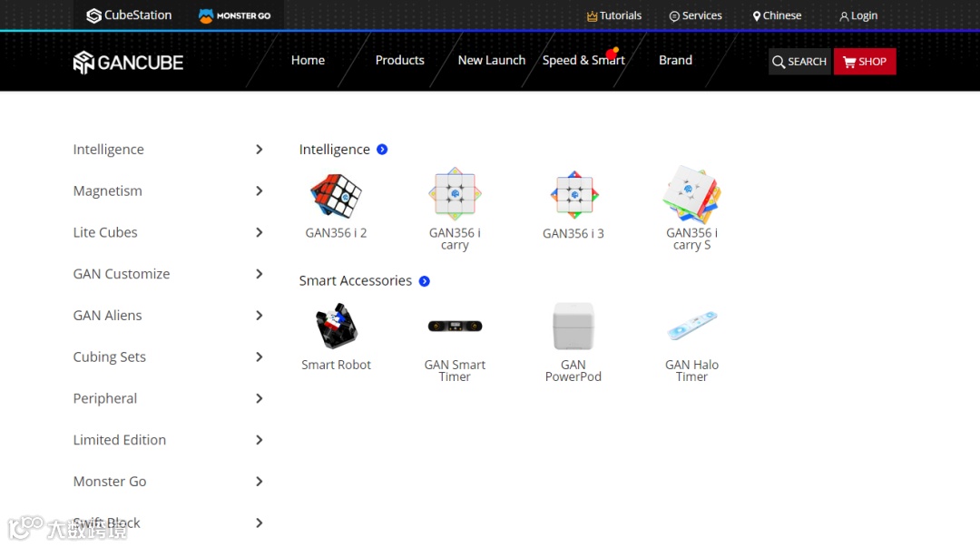Image resolution: width=980 pixels, height=547 pixels.
Task: Switch language to Chinese
Action: point(777,15)
